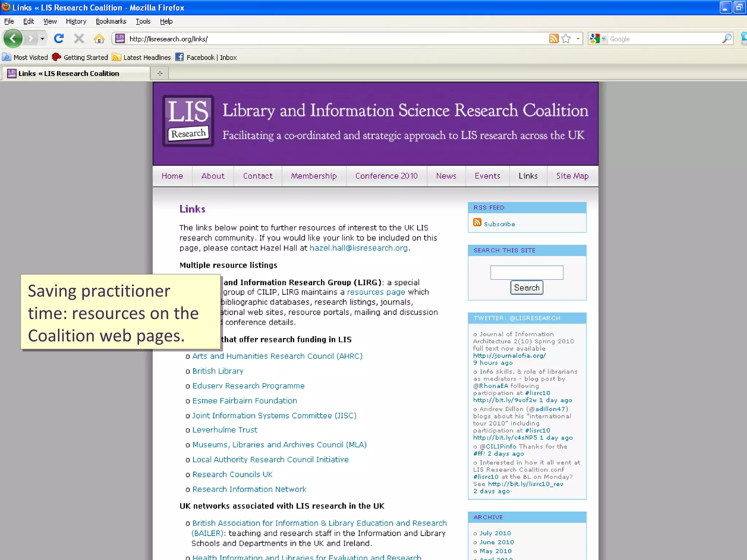Screen dimensions: 747x560
Task: Open the News page
Action: (x=446, y=176)
